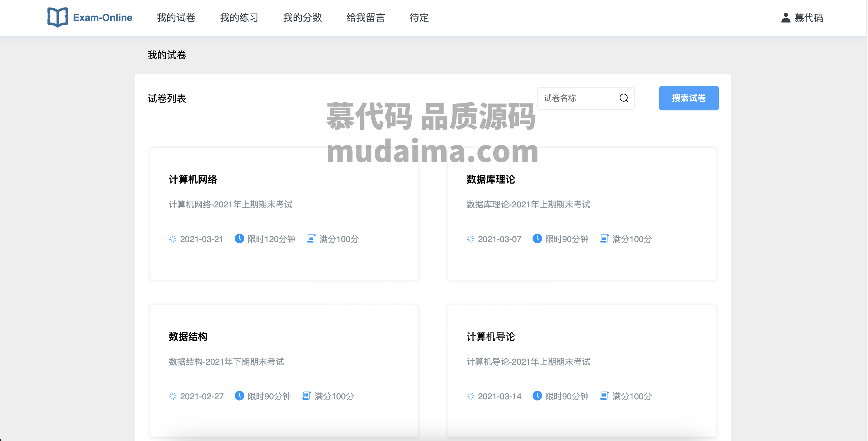Open the 计算机导论 exam card title
Viewport: 868px width, 441px height.
491,336
